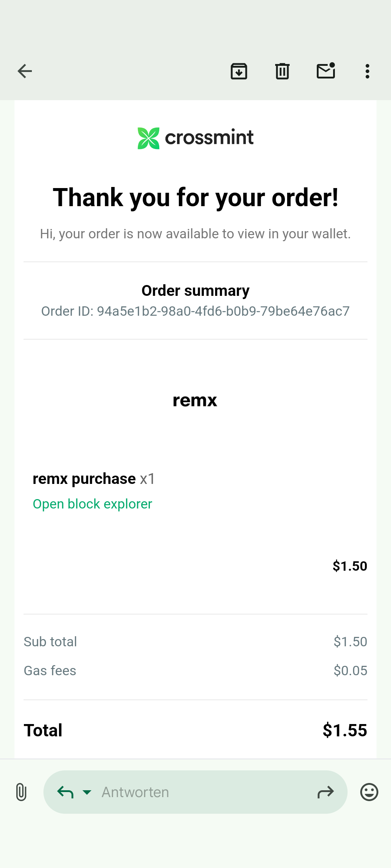This screenshot has height=868, width=391.
Task: Delete this email with trash icon
Action: [282, 71]
